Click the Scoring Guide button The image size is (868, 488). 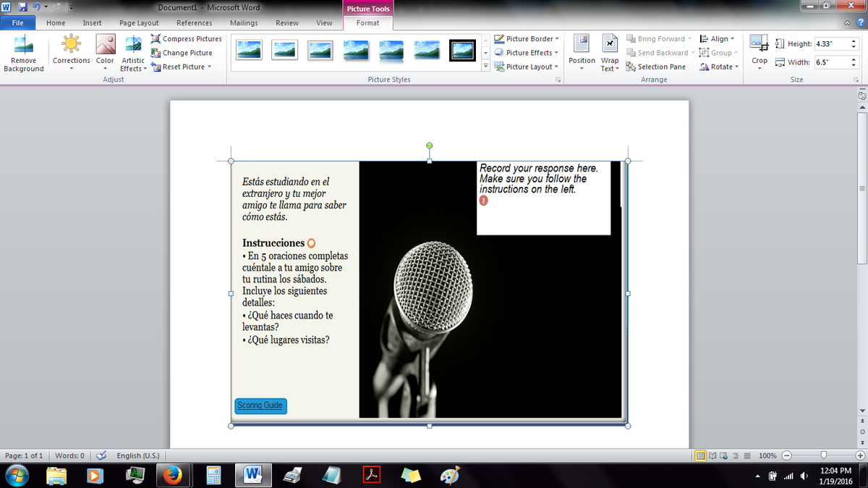(260, 405)
